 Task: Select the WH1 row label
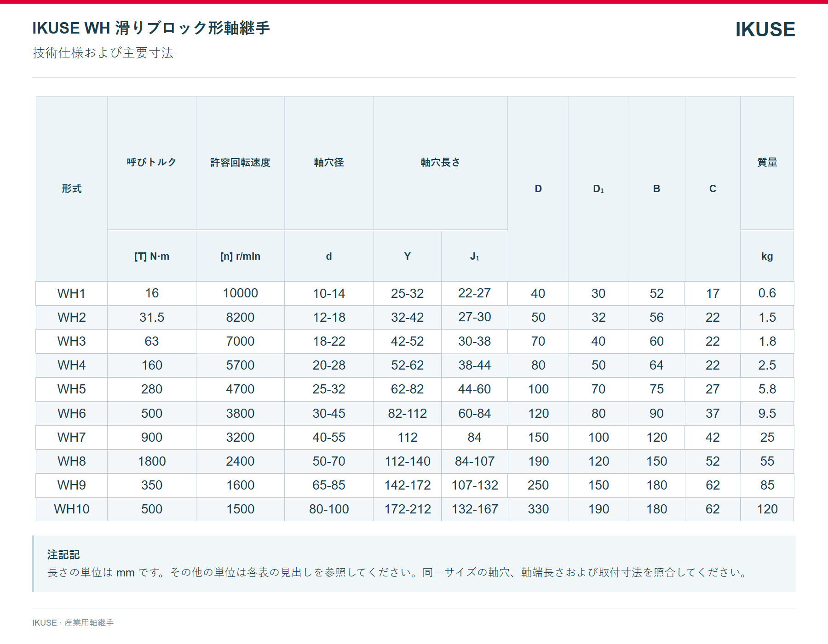72,293
